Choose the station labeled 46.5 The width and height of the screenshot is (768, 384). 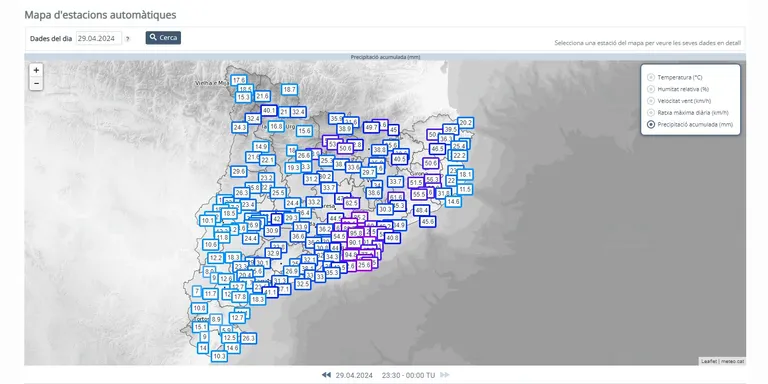point(437,148)
